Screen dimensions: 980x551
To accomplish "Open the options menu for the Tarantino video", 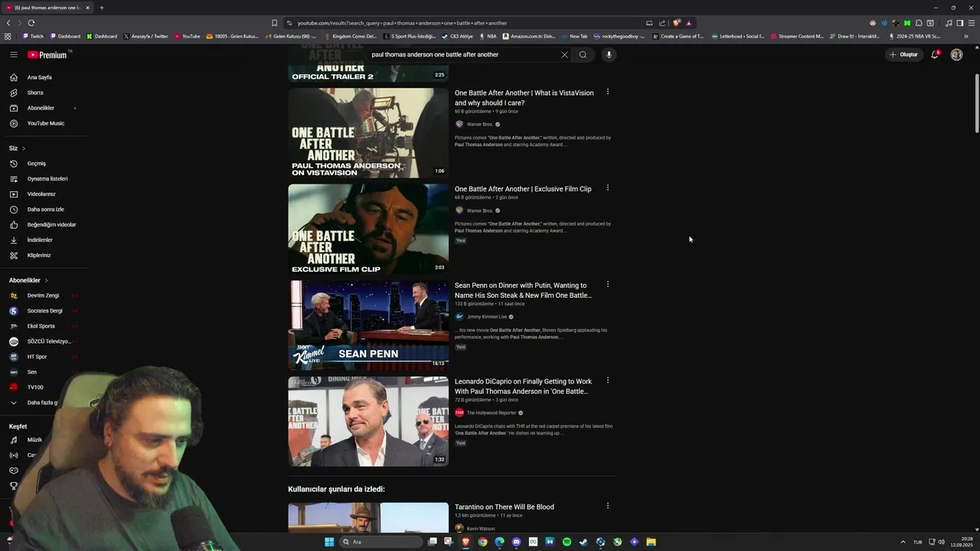I will [x=608, y=506].
